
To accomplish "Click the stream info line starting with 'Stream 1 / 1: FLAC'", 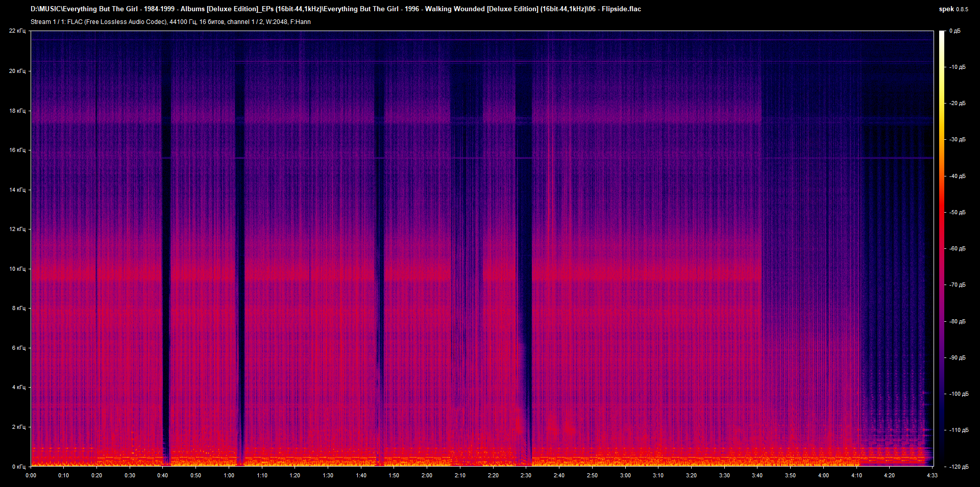I will click(x=170, y=22).
